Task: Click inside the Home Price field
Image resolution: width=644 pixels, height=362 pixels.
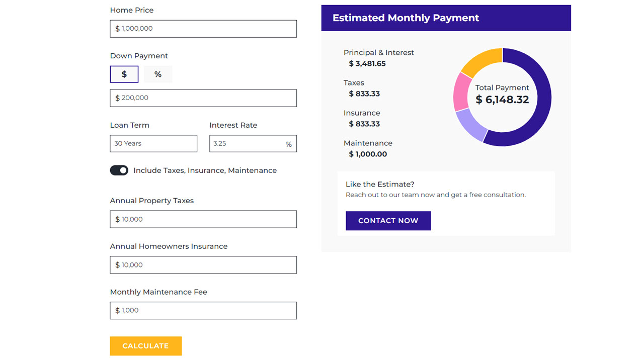Action: (203, 29)
